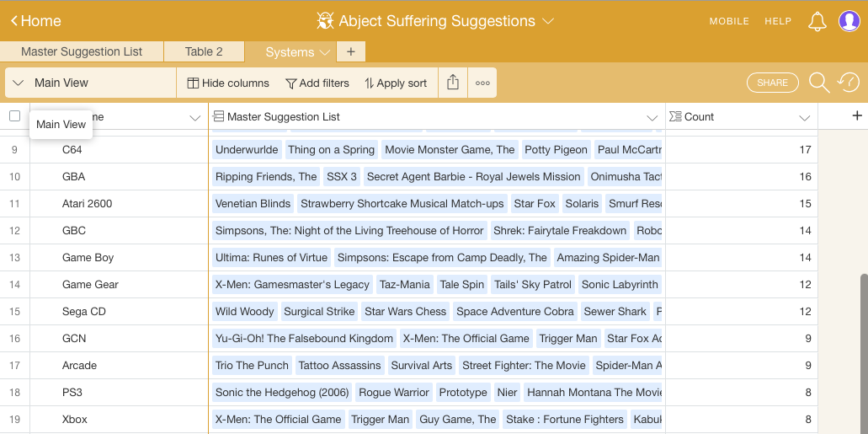Switch to Master Suggestion List tab
Image resolution: width=868 pixels, height=434 pixels.
82,51
